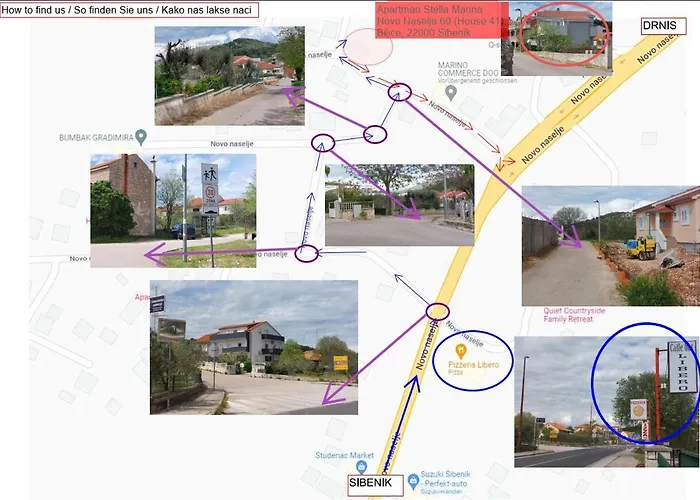
Task: Open the yellow excavator construction photo
Action: [x=610, y=245]
